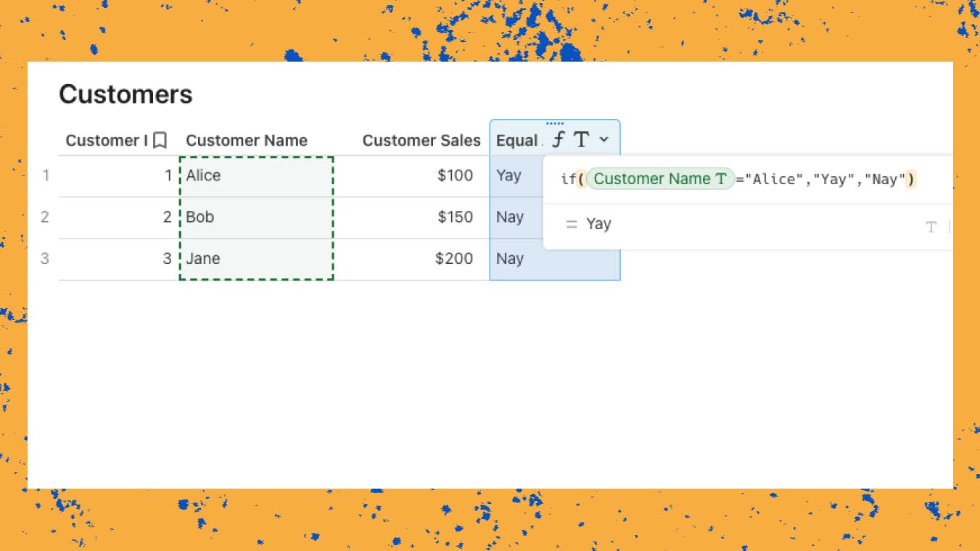Open the Customer Name column header menu
The height and width of the screenshot is (551, 980).
click(x=247, y=140)
